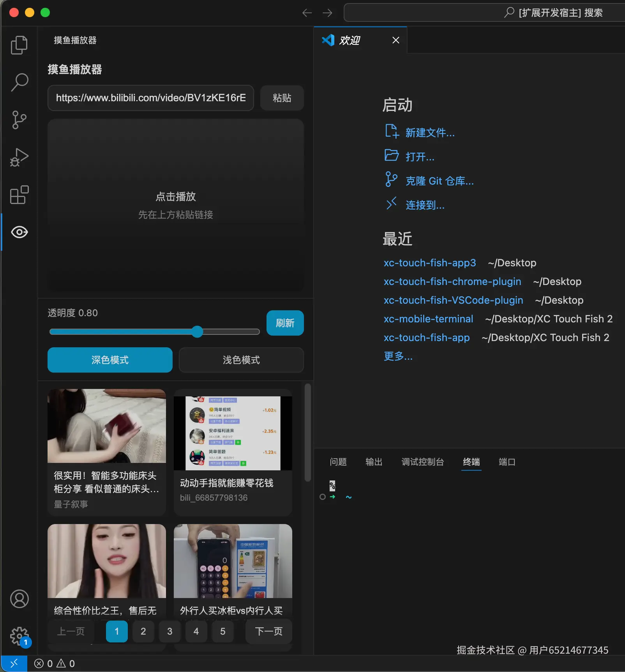Go to the 下一页 next page
Screen dimensions: 625x672
[x=269, y=631]
